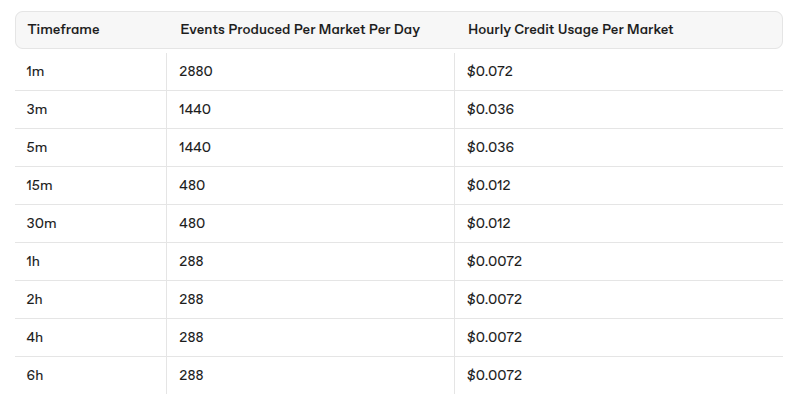The height and width of the screenshot is (402, 798).
Task: Select the 3m timeframe cell
Action: coord(38,110)
